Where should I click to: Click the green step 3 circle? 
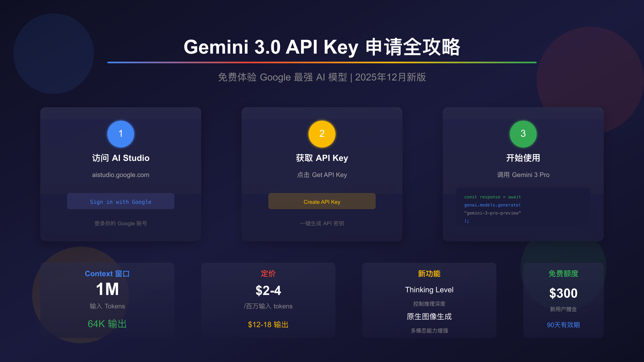click(523, 134)
